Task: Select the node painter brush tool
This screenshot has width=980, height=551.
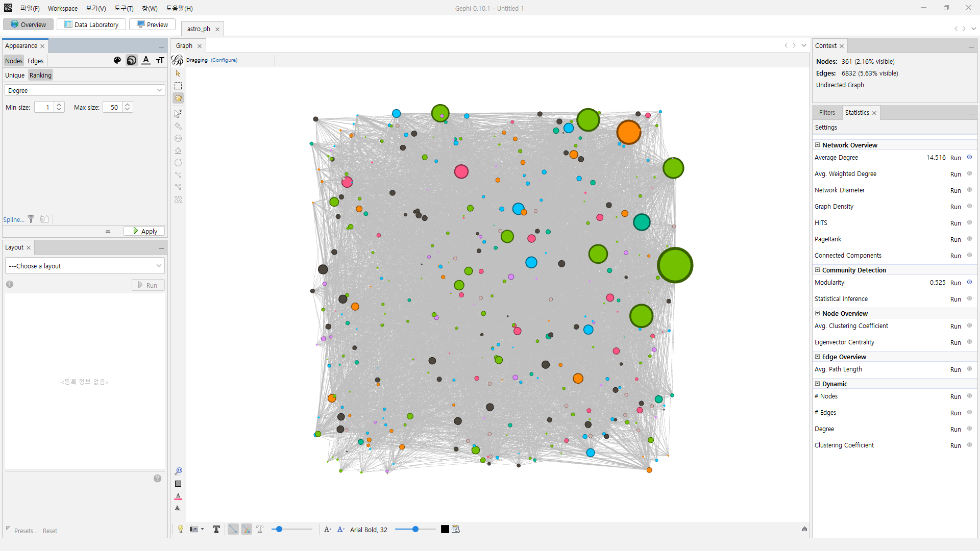Action: point(178,126)
